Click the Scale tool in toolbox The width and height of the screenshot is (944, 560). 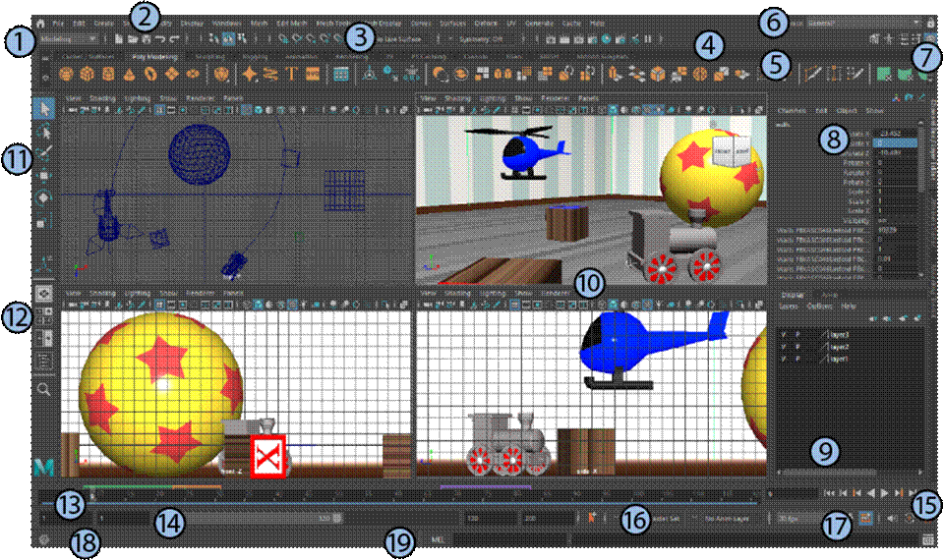pyautogui.click(x=44, y=222)
